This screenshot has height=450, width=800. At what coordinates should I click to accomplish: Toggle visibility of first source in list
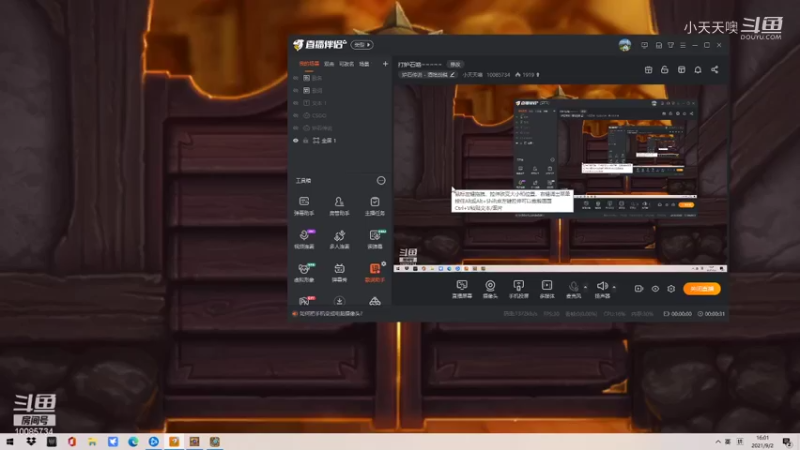(x=295, y=78)
